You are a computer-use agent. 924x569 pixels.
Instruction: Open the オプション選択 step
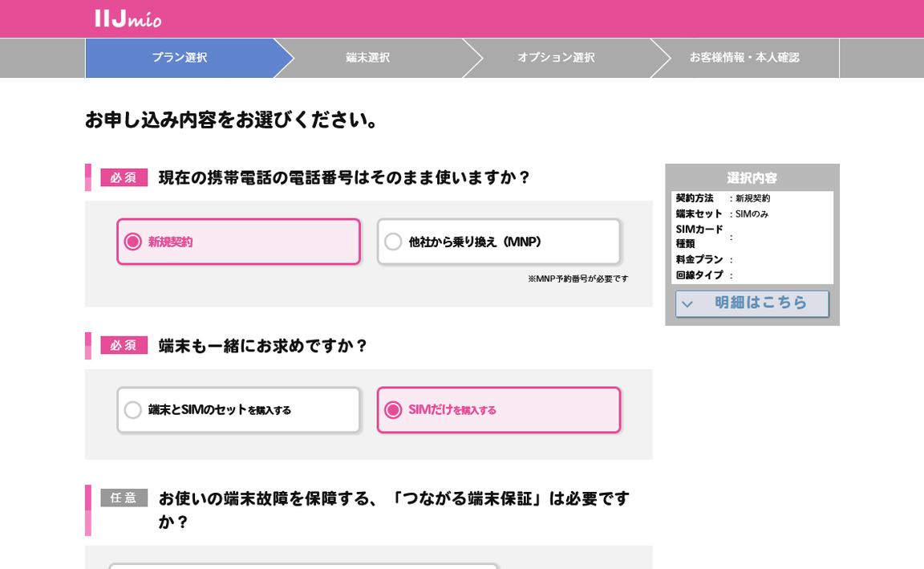[x=556, y=58]
